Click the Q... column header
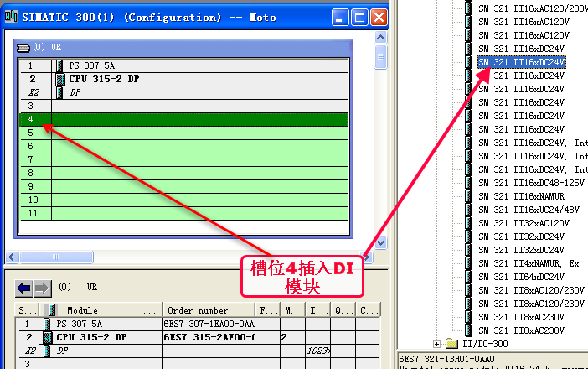The height and width of the screenshot is (369, 588). 343,310
